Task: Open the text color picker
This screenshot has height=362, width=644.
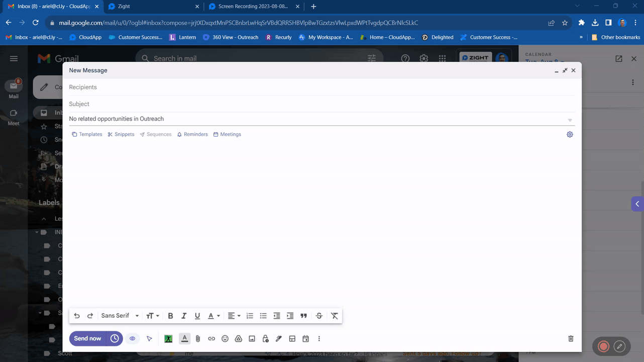Action: [214, 316]
